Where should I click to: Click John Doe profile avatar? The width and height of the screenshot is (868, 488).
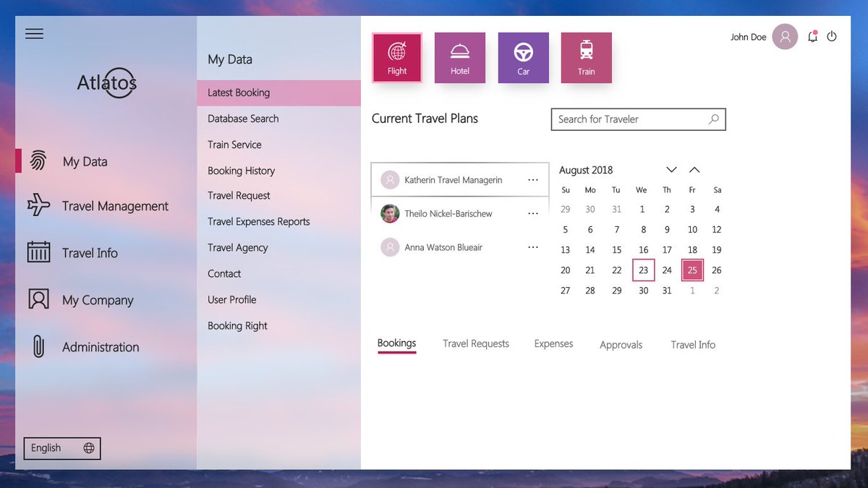coord(785,37)
